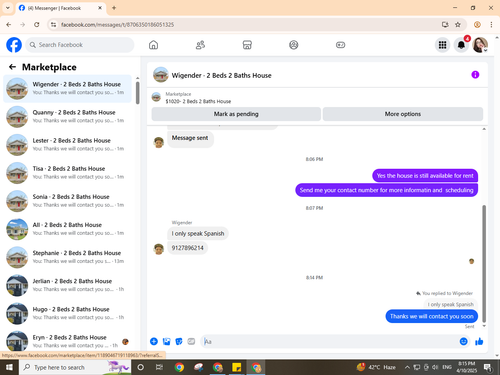The height and width of the screenshot is (375, 500).
Task: Open Jerlian 2 Beds 2 Baths conversation
Action: tap(67, 285)
